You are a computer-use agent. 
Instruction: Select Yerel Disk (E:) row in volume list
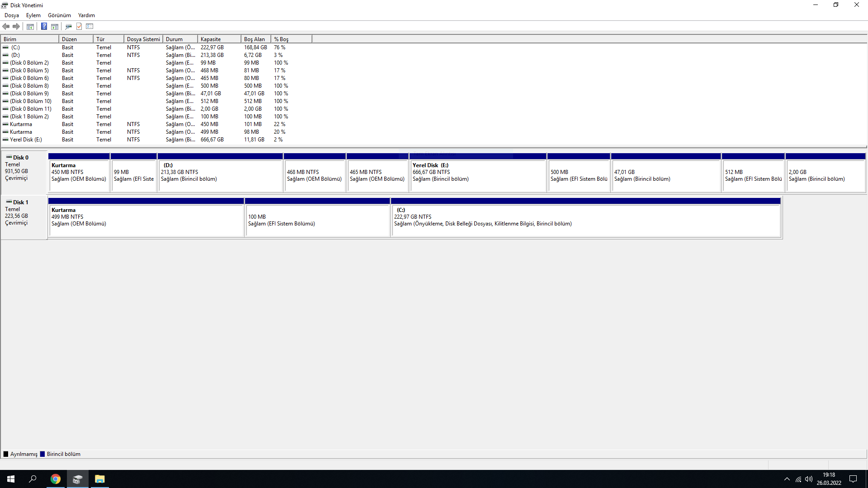26,140
